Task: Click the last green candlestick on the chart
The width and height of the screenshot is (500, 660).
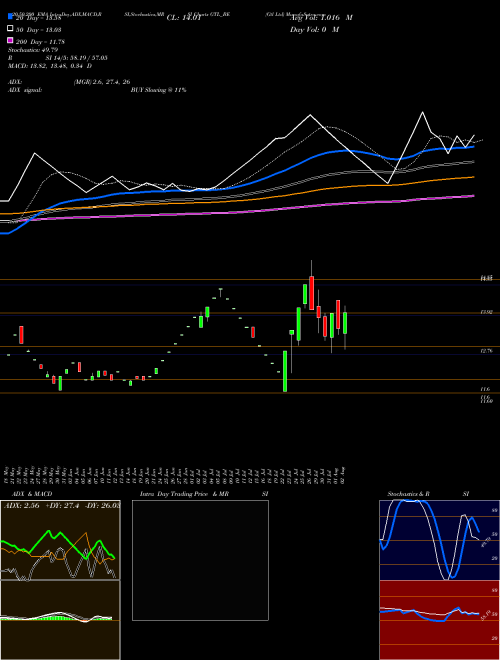Action: point(345,323)
